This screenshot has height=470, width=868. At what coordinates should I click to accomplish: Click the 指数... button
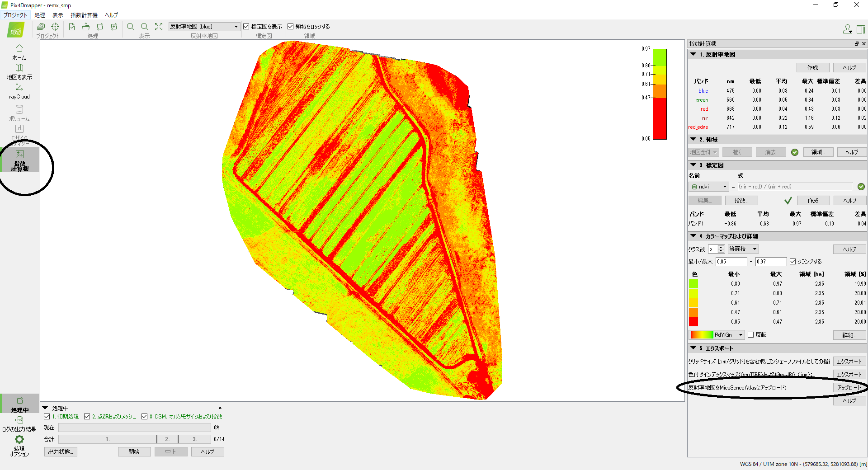coord(741,201)
